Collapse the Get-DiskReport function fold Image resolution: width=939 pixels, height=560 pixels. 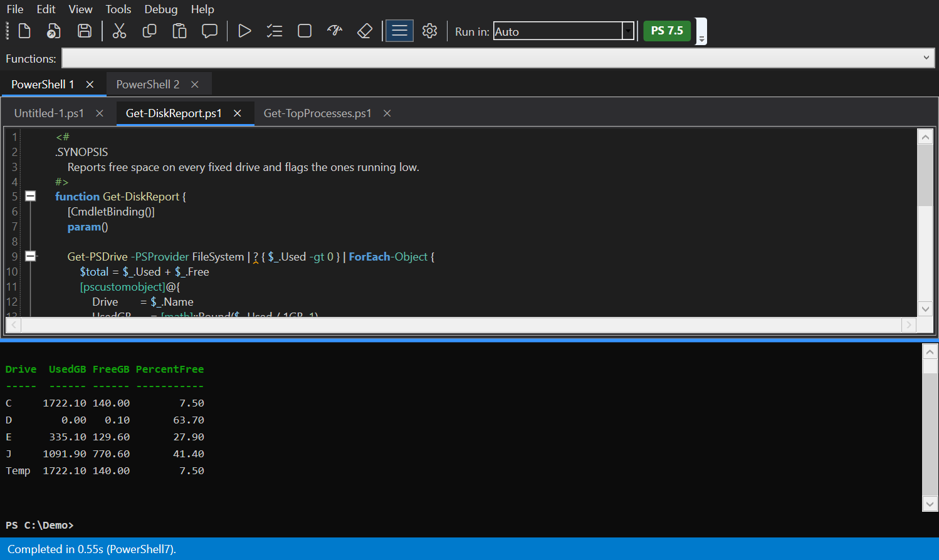pyautogui.click(x=30, y=196)
